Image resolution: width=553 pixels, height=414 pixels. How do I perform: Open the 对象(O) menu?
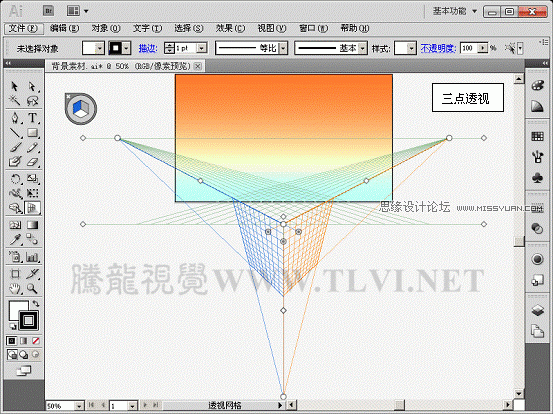point(106,29)
